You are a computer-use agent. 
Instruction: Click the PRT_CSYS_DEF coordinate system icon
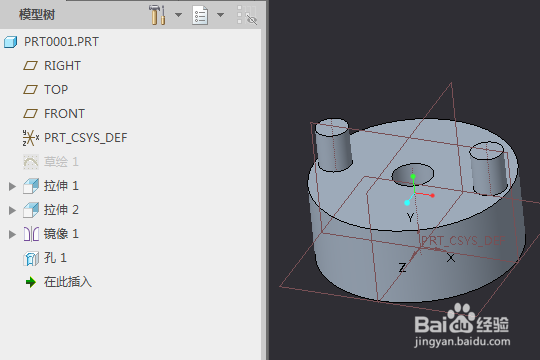31,138
